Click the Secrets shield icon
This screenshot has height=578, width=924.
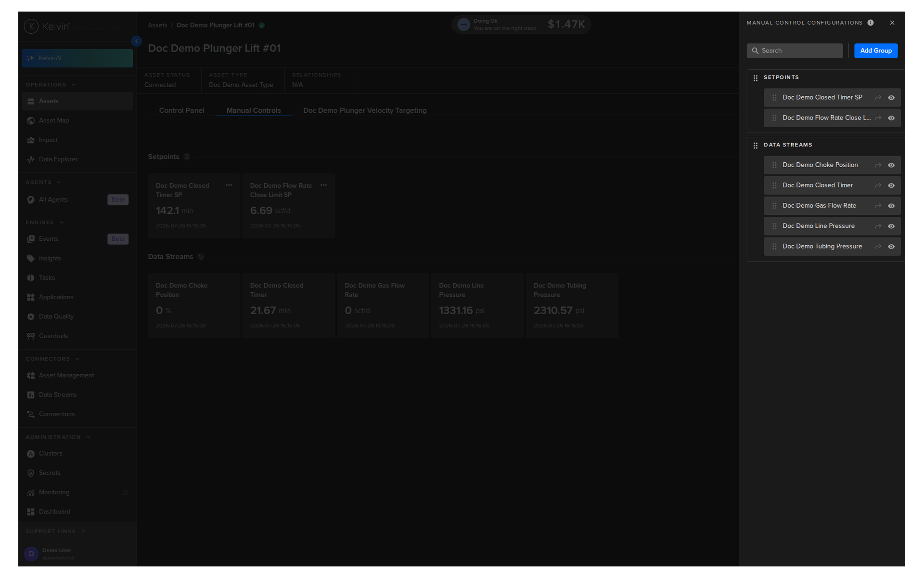[x=31, y=473]
